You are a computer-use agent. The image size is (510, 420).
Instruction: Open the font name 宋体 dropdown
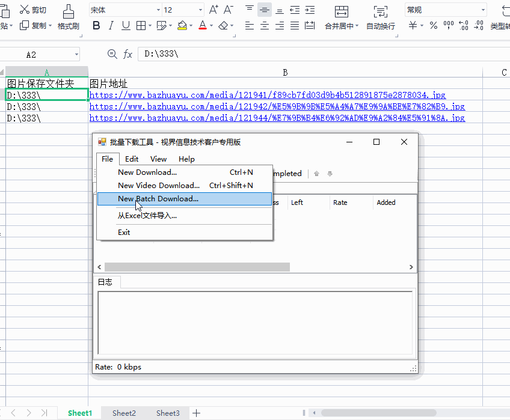158,10
